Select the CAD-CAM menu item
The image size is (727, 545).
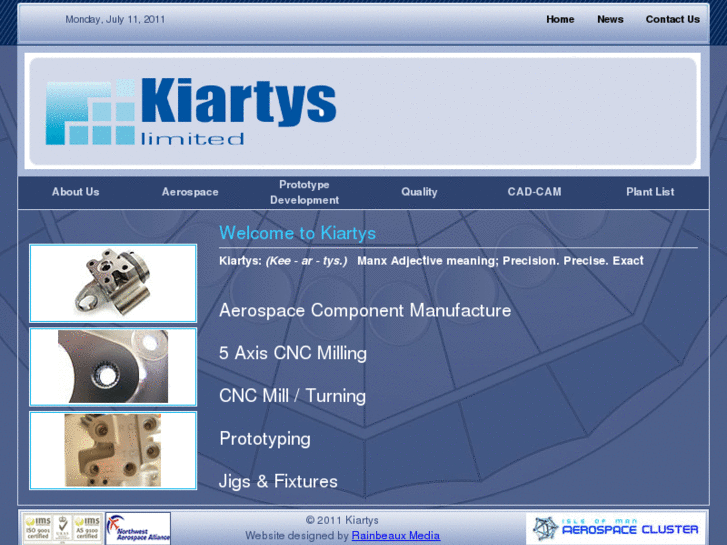[x=534, y=192]
